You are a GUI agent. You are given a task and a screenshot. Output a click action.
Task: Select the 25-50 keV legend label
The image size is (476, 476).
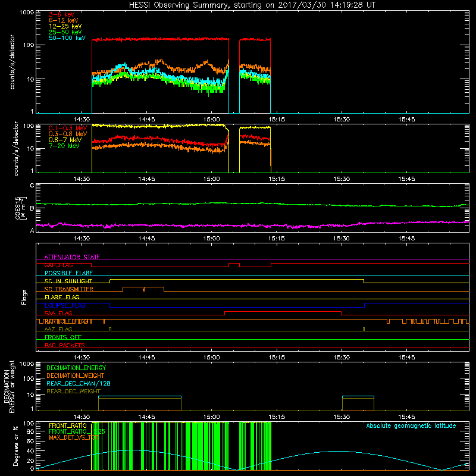click(x=65, y=32)
